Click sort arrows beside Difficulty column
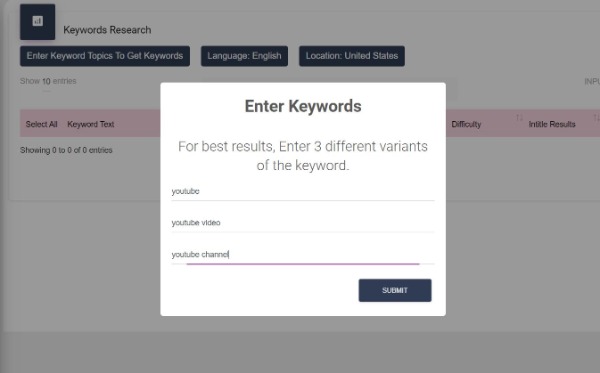This screenshot has width=600, height=373. 519,118
